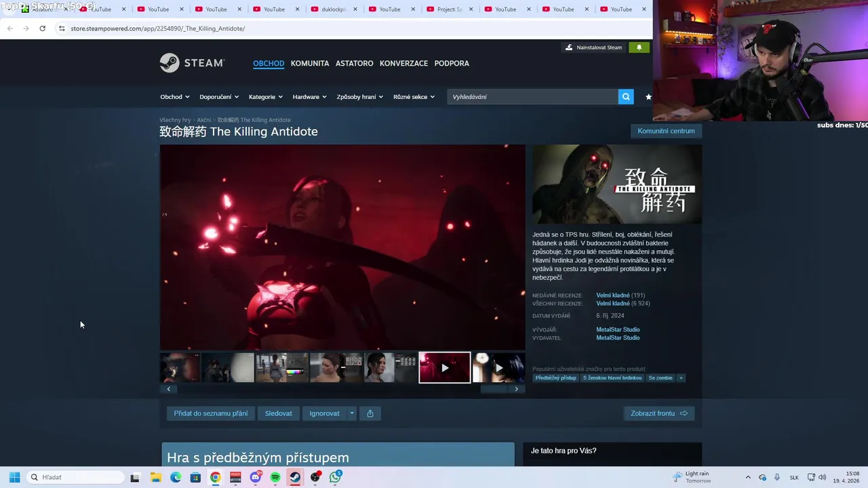The width and height of the screenshot is (868, 488).
Task: Click the blue magnifier search button
Action: [x=626, y=97]
